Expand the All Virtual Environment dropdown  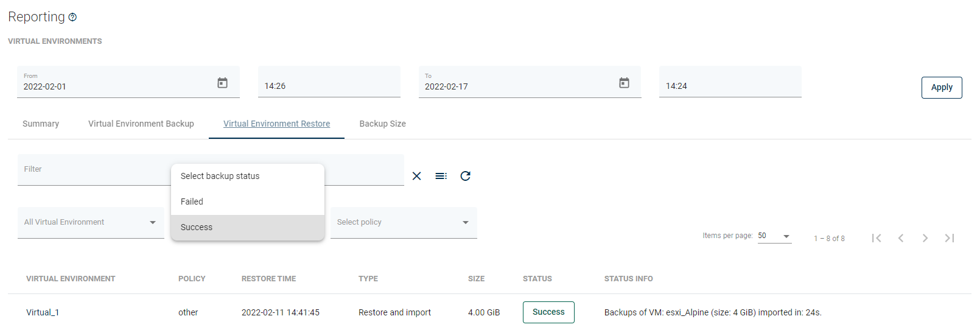tap(91, 222)
